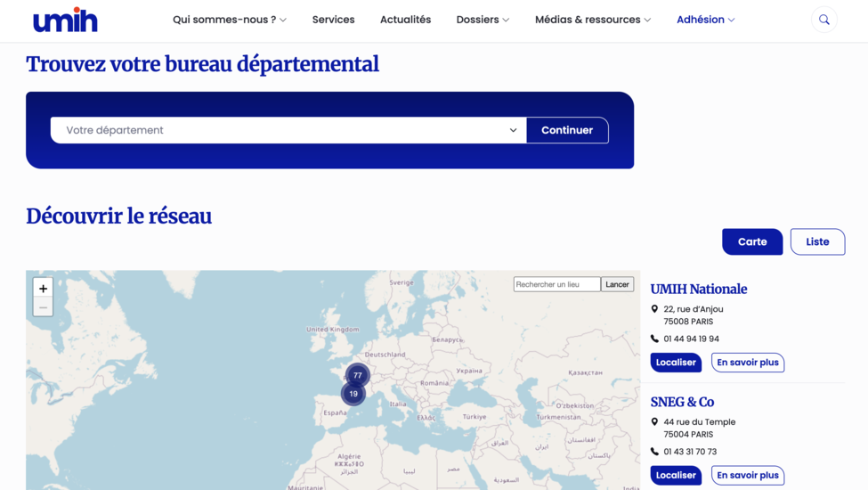
Task: Click En savoir plus for SNEG & Co
Action: tap(747, 475)
